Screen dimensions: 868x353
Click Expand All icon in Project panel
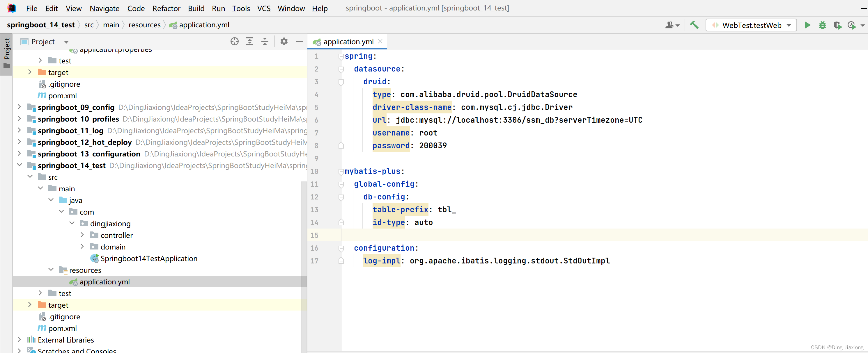250,41
